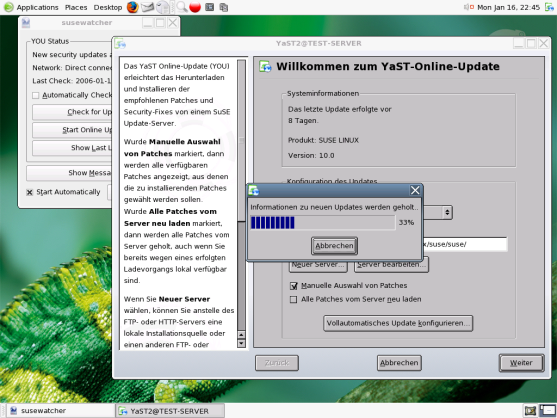Maximize the YaST2@TEST-SERVER window

pyautogui.click(x=531, y=44)
